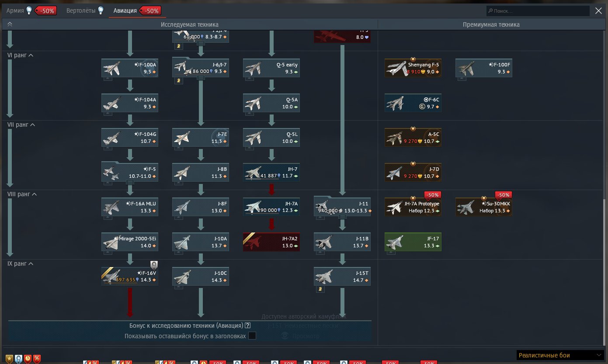The height and width of the screenshot is (364, 608).
Task: Expand the J-2/J-4 group list handle
Action: (x=201, y=43)
